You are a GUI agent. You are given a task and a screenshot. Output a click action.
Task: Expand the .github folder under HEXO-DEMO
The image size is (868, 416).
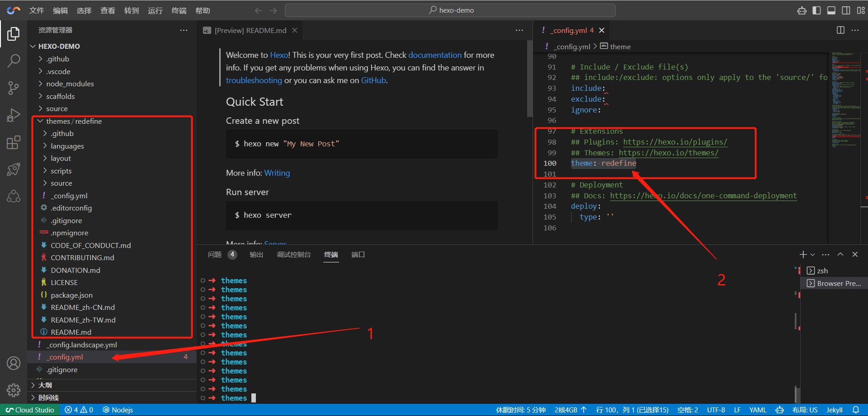tap(112, 59)
